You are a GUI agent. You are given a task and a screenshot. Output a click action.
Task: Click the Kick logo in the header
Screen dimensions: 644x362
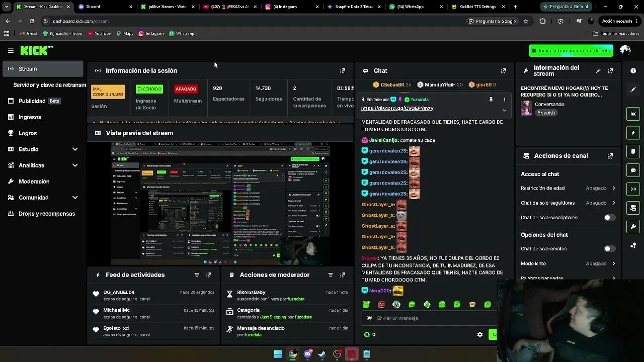click(x=36, y=50)
